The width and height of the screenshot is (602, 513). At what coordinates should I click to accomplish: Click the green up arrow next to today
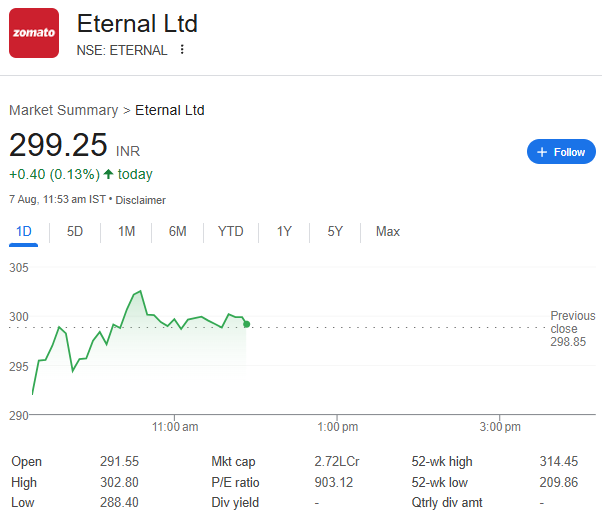point(109,174)
